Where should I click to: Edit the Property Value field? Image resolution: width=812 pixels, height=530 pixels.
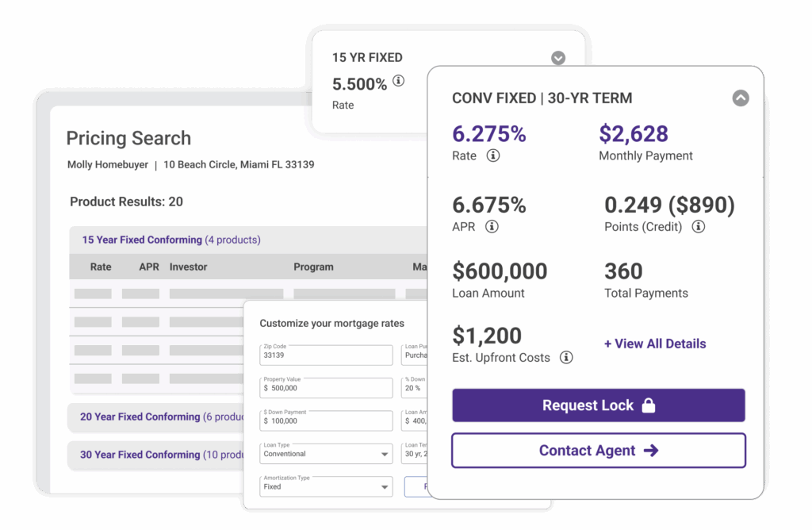click(x=326, y=388)
